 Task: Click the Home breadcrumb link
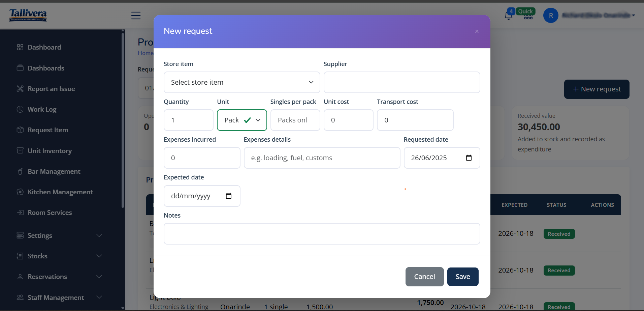(x=146, y=53)
